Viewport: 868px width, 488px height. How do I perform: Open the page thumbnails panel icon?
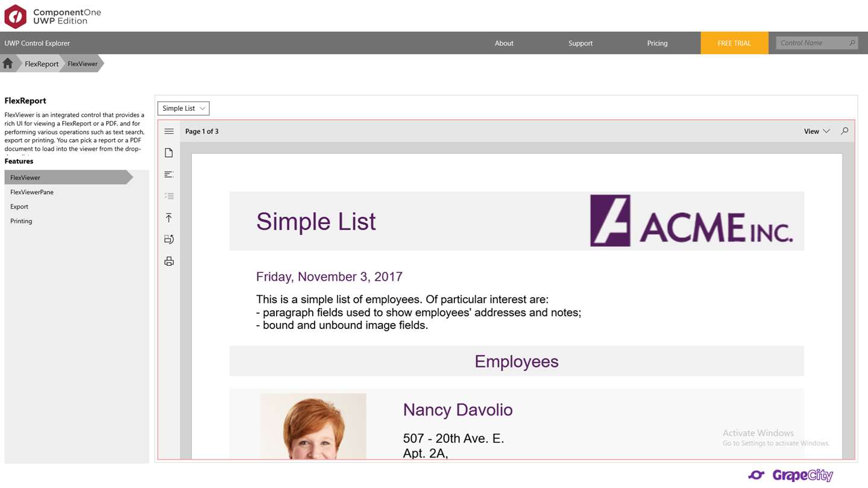[x=169, y=153]
